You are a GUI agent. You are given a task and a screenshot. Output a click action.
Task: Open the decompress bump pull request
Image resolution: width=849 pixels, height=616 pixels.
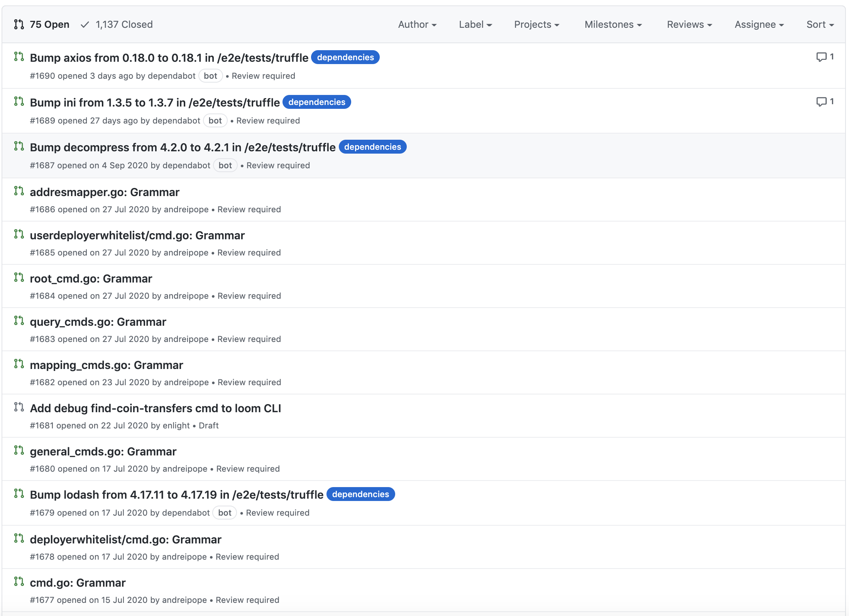point(183,147)
